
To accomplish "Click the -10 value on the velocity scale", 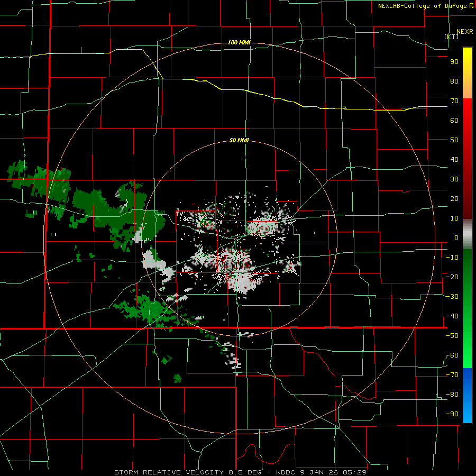I will (x=452, y=258).
